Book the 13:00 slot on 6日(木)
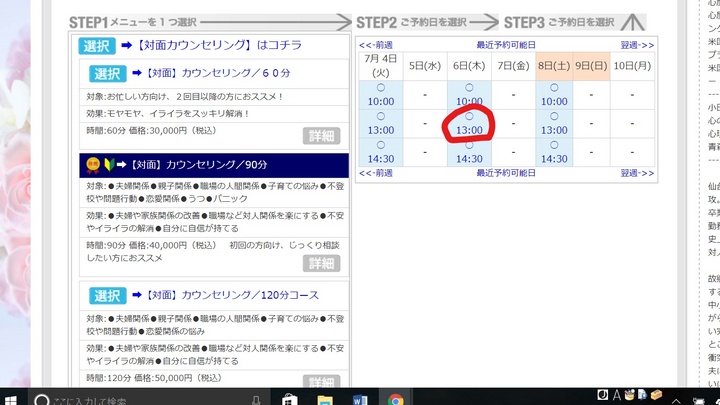Screen dimensions: 720x405 [x=469, y=124]
